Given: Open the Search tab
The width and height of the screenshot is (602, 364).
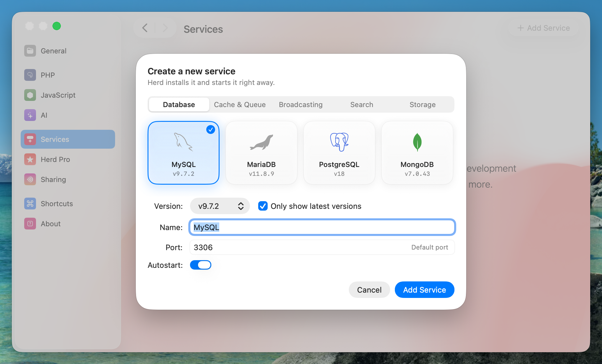Looking at the screenshot, I should (362, 104).
